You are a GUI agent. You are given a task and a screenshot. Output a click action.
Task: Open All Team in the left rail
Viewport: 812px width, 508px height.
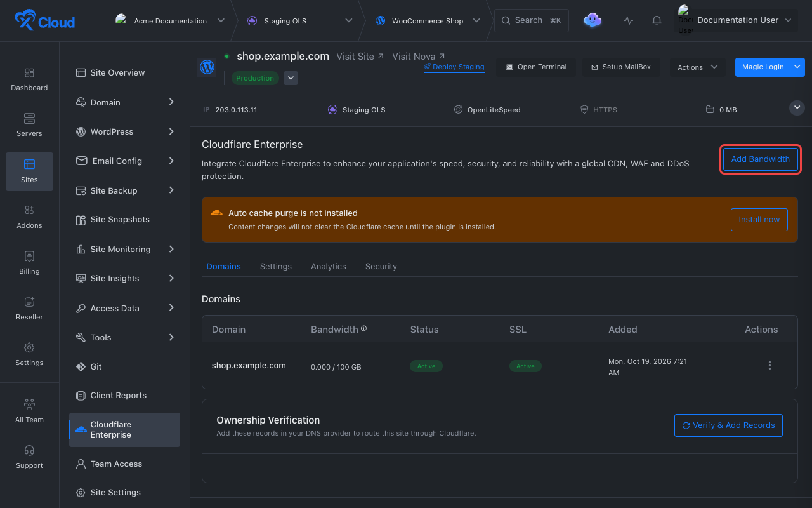pos(29,411)
